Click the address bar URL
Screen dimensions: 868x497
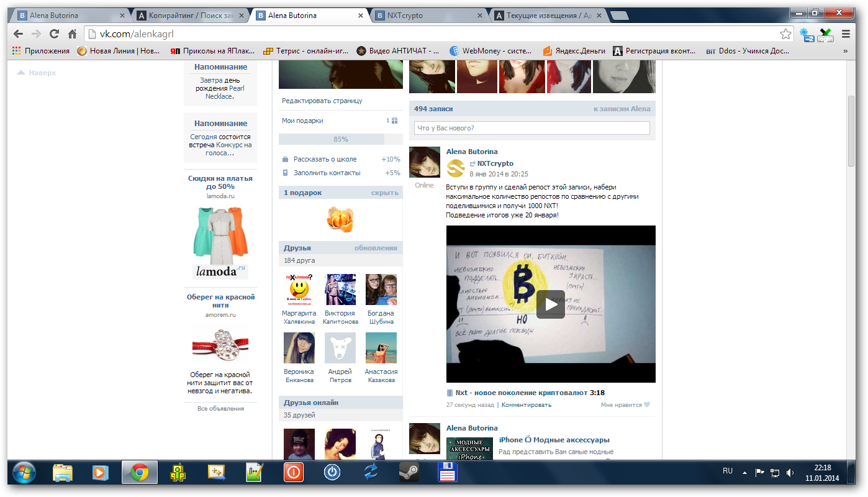coord(137,34)
